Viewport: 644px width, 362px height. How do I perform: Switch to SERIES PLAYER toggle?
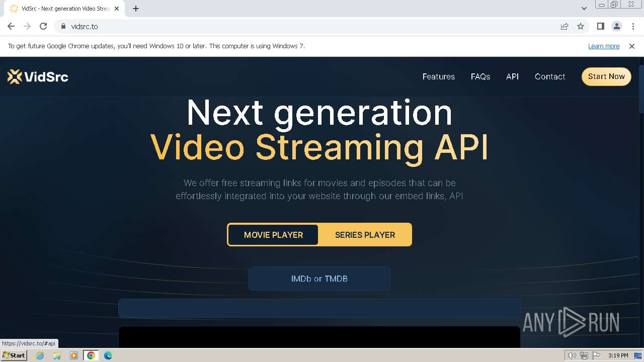point(365,235)
